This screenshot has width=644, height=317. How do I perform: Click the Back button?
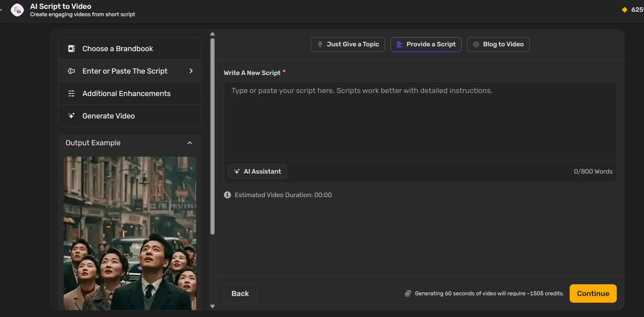click(x=240, y=293)
